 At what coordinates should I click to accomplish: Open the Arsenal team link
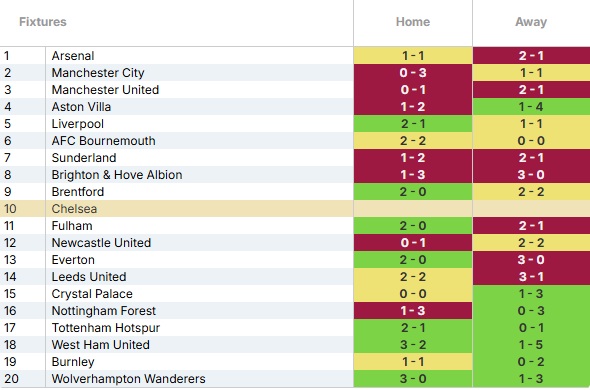pyautogui.click(x=73, y=56)
